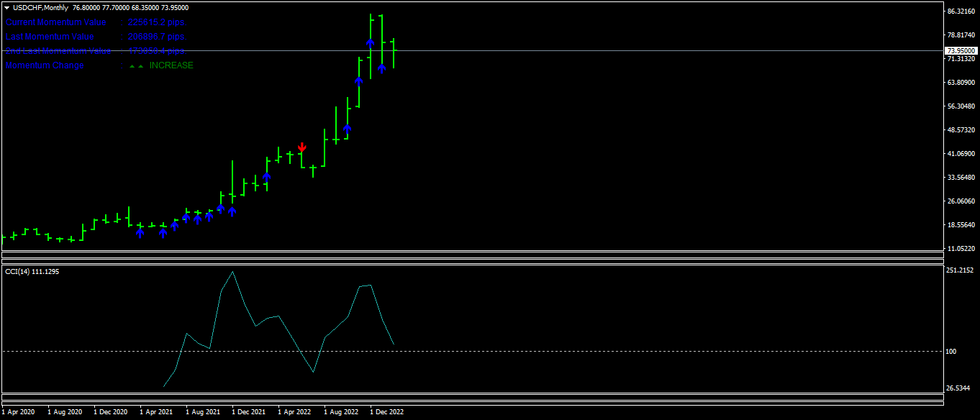Click the 1 Aug 2020 date label
The width and height of the screenshot is (980, 420).
point(65,413)
